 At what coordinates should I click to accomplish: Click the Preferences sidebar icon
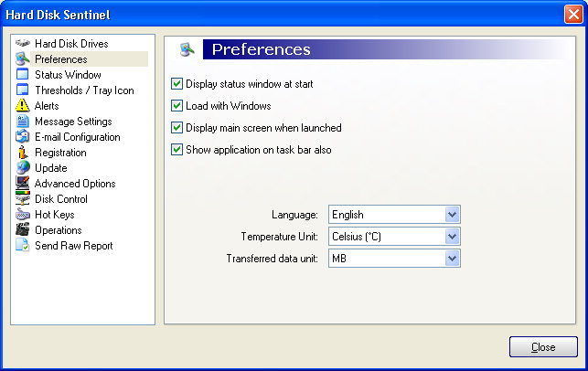click(23, 58)
